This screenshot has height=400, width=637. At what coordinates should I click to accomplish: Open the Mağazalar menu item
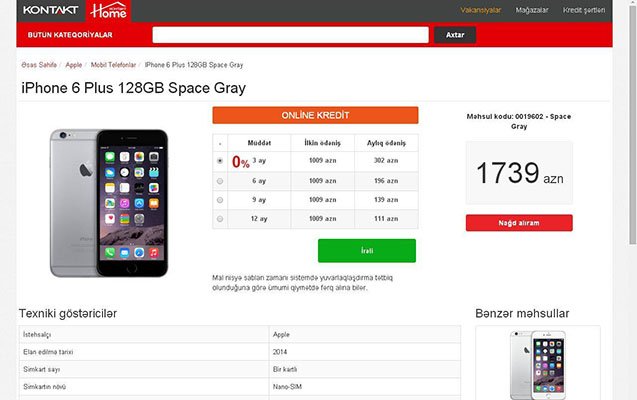pyautogui.click(x=532, y=10)
